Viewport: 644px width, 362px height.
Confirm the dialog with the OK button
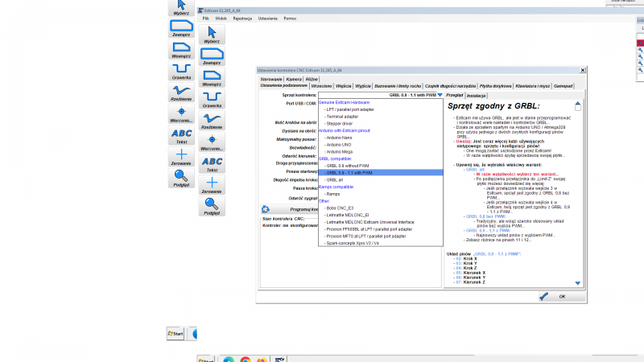(562, 296)
